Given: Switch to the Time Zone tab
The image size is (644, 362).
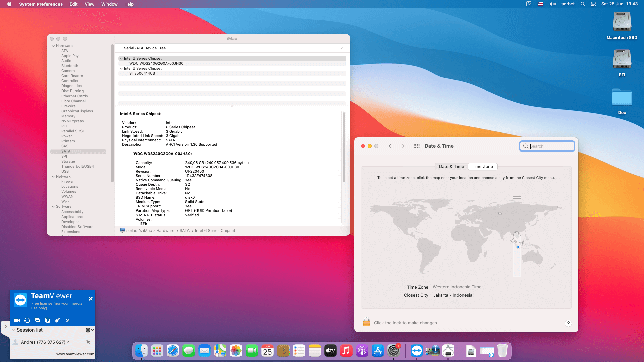Looking at the screenshot, I should tap(482, 167).
